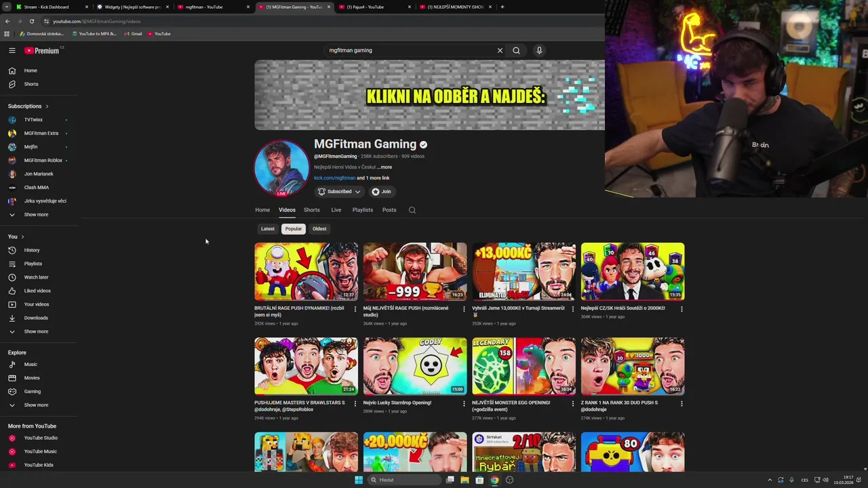This screenshot has height=488, width=868.
Task: Switch to channel Posts tab
Action: (x=389, y=210)
